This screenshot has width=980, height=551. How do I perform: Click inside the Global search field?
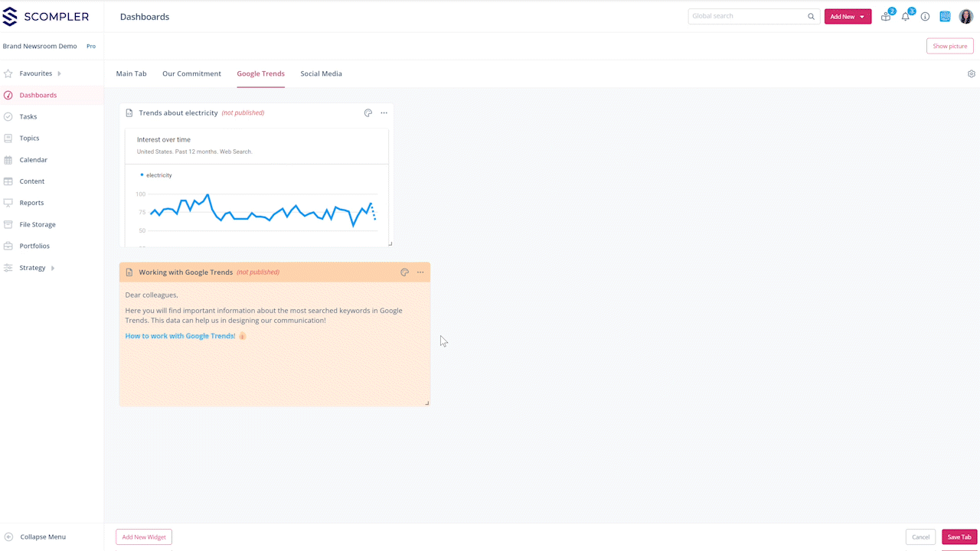746,17
